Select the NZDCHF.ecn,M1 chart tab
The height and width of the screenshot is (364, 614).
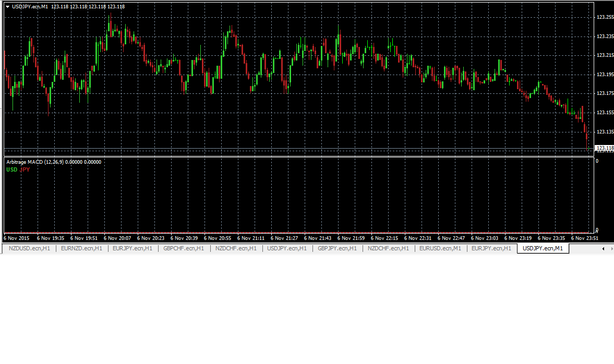tap(388, 248)
